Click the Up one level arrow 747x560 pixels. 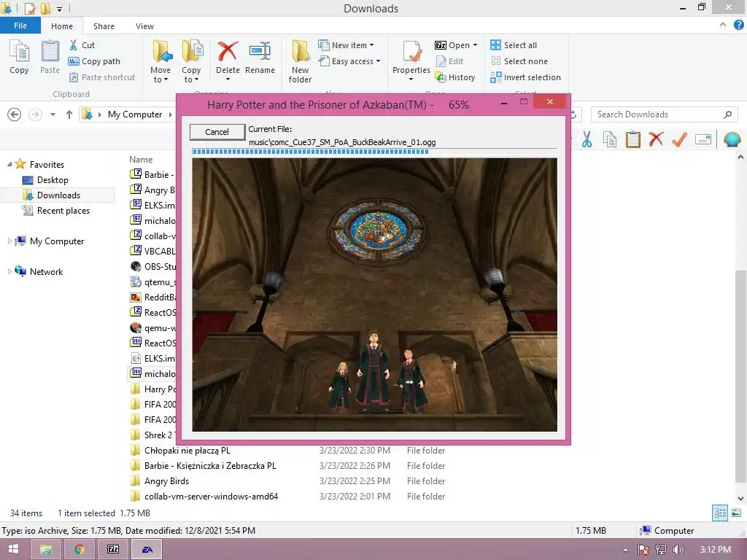click(69, 114)
